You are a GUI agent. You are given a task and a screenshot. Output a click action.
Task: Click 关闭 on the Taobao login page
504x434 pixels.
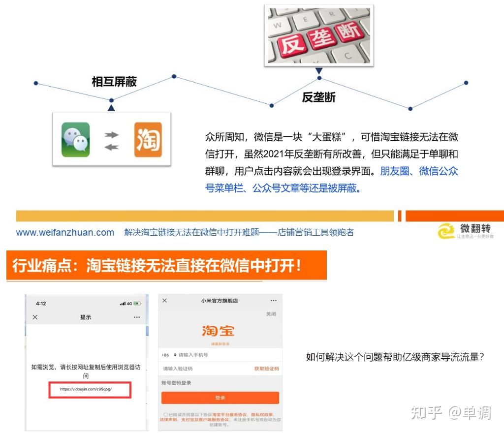tap(271, 314)
